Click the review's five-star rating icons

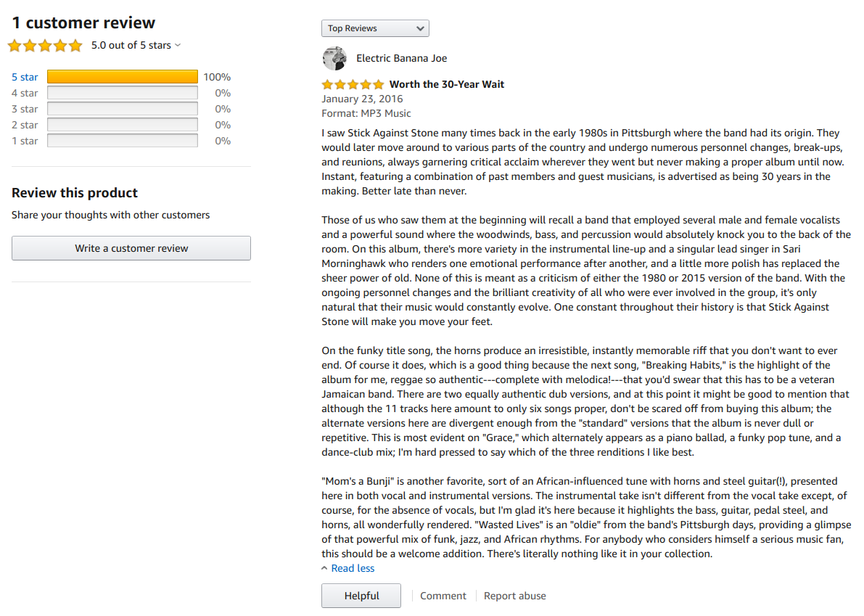click(353, 84)
